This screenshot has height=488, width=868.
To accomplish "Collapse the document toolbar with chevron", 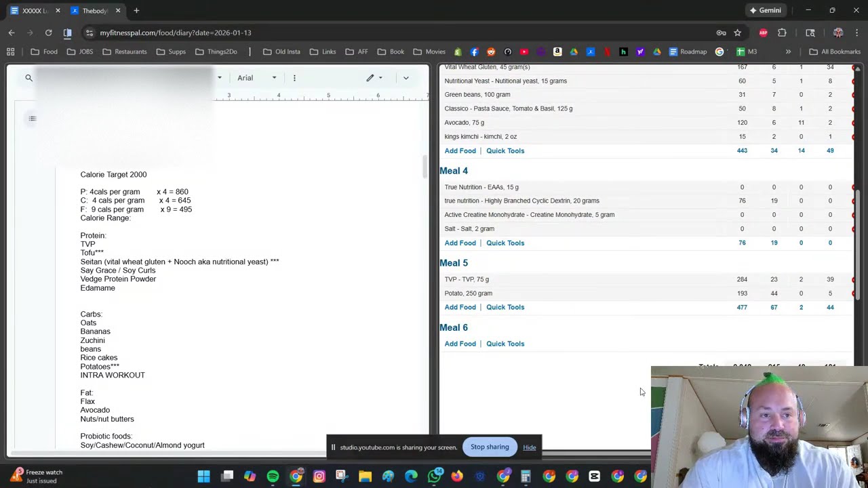I will point(406,78).
